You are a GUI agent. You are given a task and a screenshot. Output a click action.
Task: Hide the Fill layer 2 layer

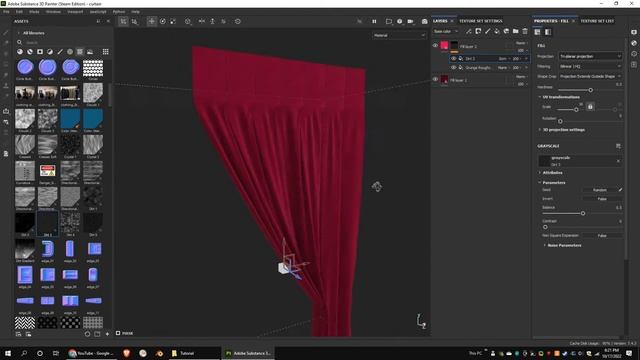[435, 46]
